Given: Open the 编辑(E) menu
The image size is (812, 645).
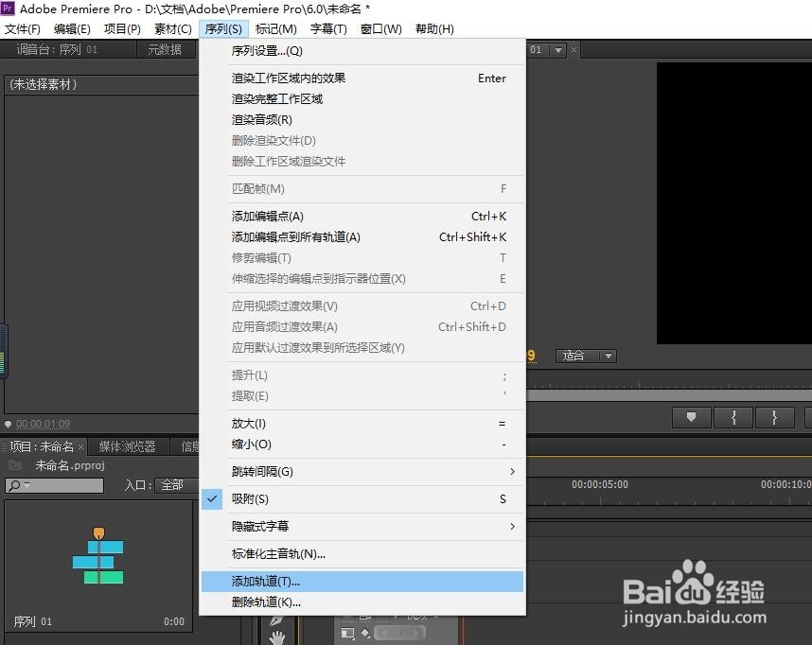Looking at the screenshot, I should point(72,29).
